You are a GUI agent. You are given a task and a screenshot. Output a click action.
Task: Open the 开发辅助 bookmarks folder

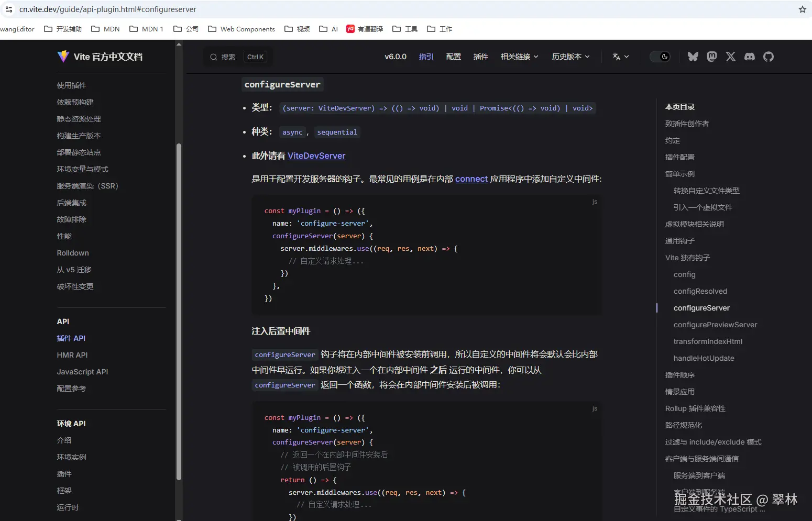pos(63,29)
